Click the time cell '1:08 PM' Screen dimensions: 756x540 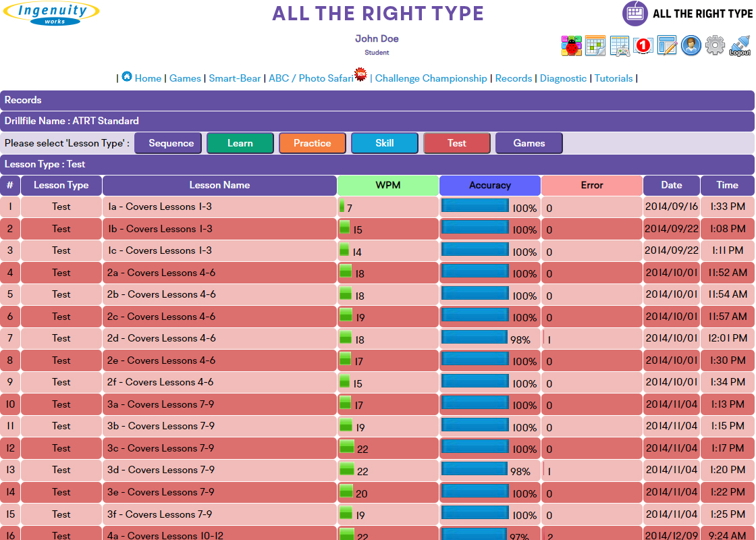tap(728, 229)
